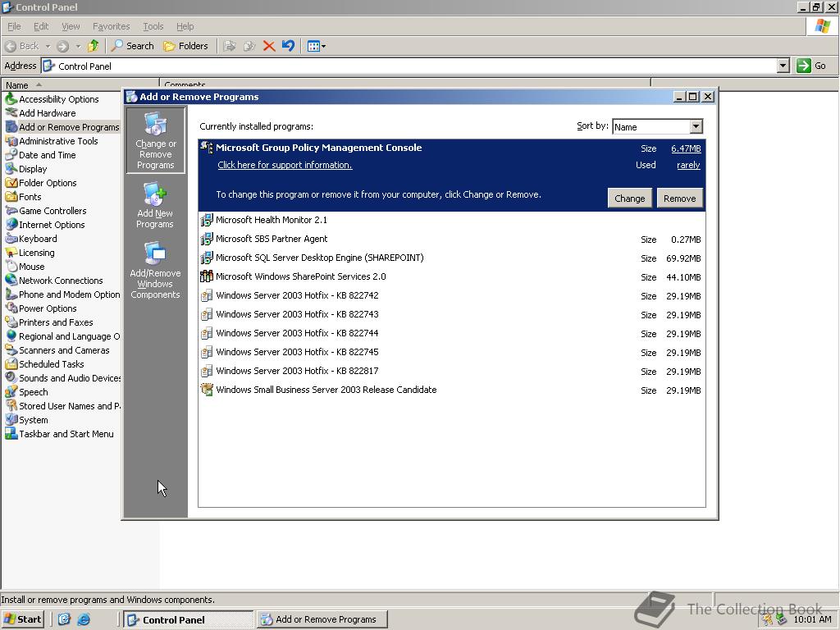
Task: Open the Tools menu
Action: click(x=153, y=26)
